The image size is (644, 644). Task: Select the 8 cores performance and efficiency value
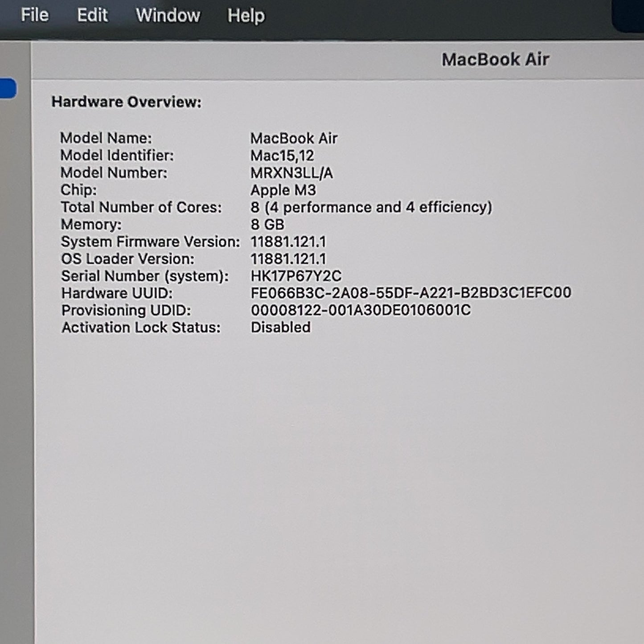click(371, 207)
